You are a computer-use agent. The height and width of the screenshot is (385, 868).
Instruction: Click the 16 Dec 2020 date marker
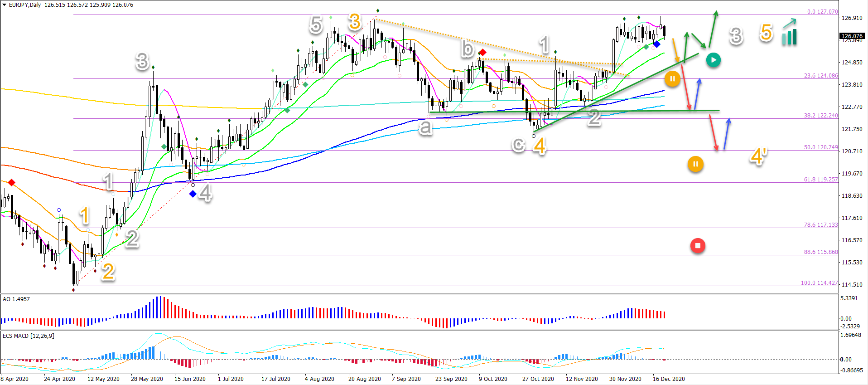(x=669, y=379)
